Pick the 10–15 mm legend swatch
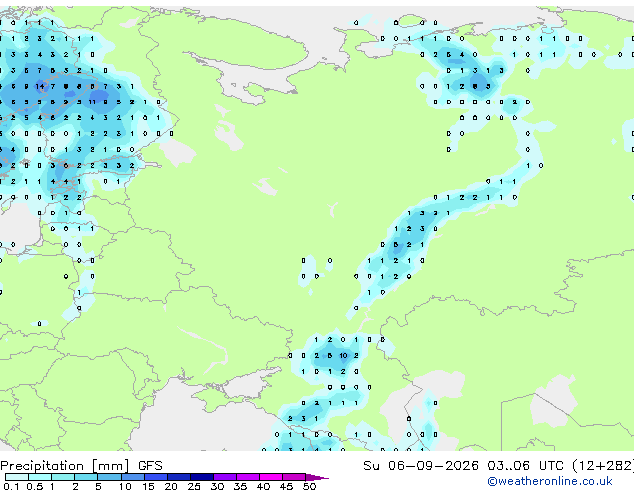Image resolution: width=634 pixels, height=490 pixels. pyautogui.click(x=132, y=477)
